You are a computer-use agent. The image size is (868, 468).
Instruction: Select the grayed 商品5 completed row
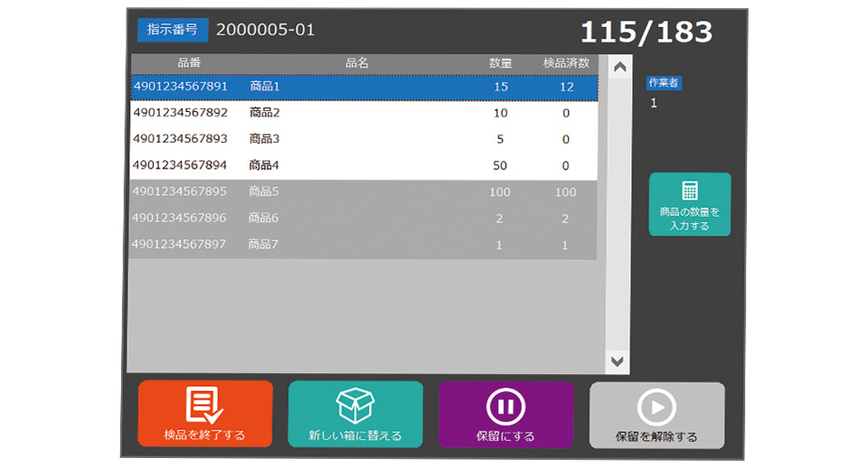pyautogui.click(x=362, y=192)
